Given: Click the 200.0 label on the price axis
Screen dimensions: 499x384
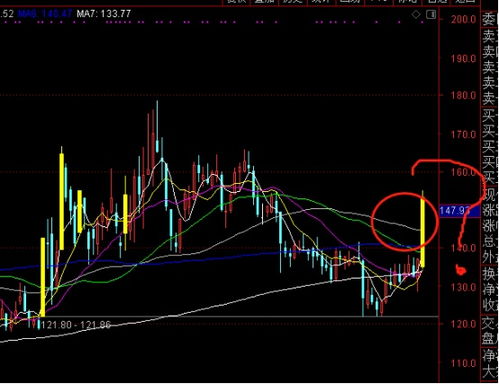Looking at the screenshot, I should (x=464, y=19).
